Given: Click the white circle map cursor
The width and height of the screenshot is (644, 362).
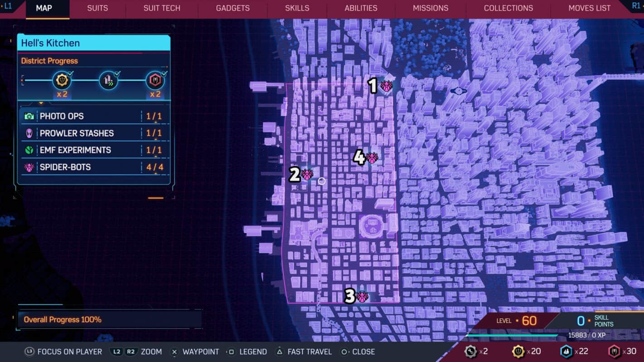Looking at the screenshot, I should click(x=322, y=181).
